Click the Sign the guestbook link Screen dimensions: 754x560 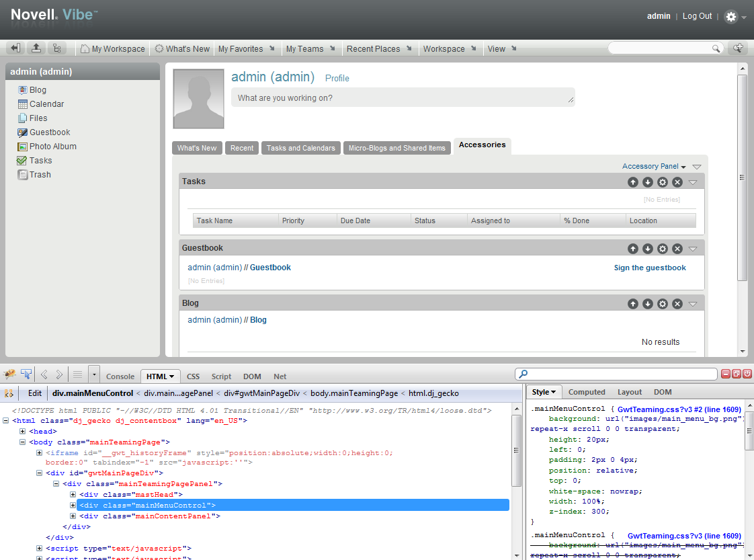point(650,268)
